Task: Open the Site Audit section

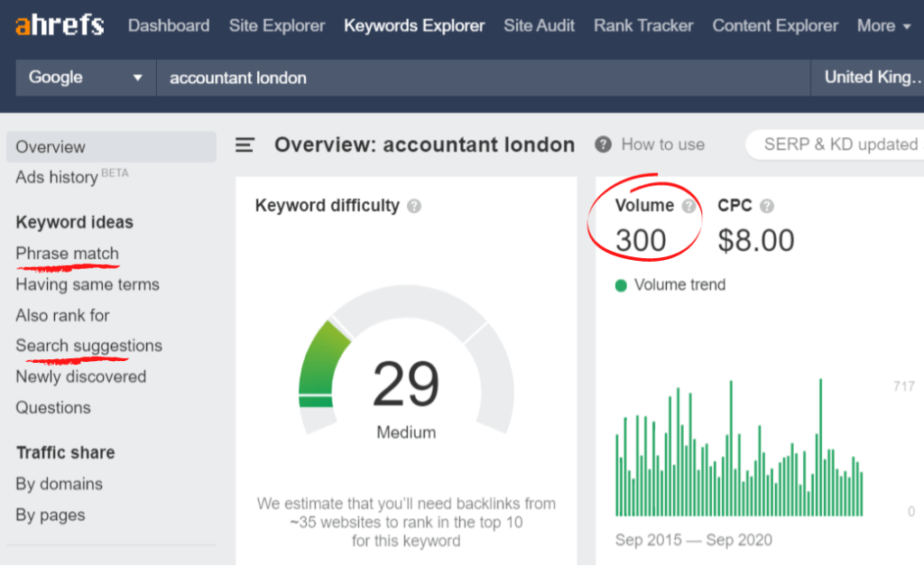Action: click(539, 25)
